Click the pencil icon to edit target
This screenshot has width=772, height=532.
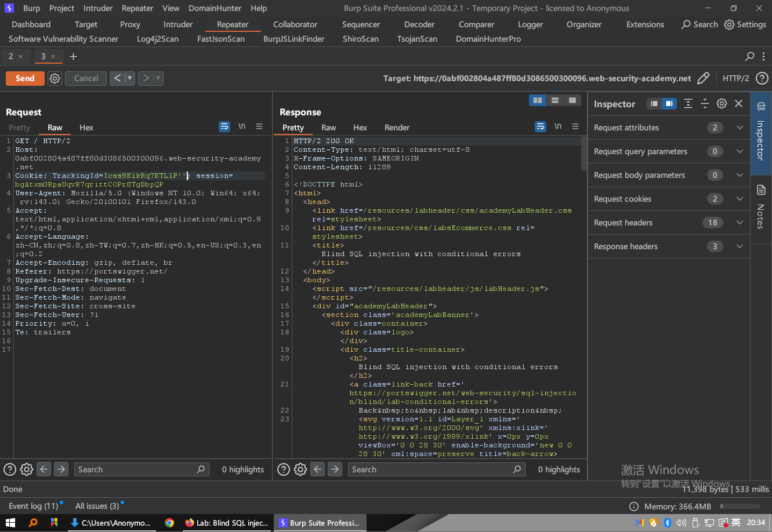[703, 78]
